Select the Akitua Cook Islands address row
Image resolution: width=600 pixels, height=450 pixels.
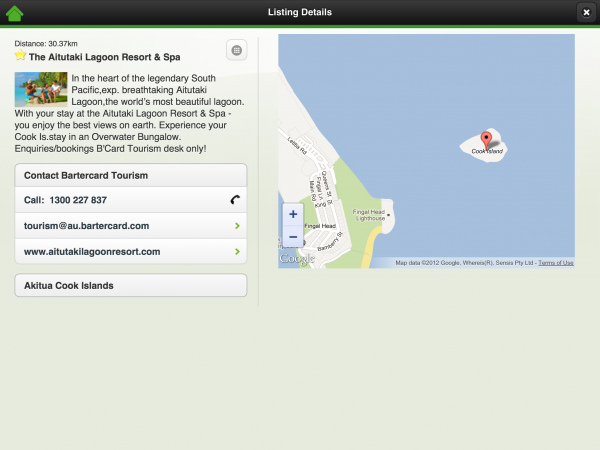(x=131, y=285)
